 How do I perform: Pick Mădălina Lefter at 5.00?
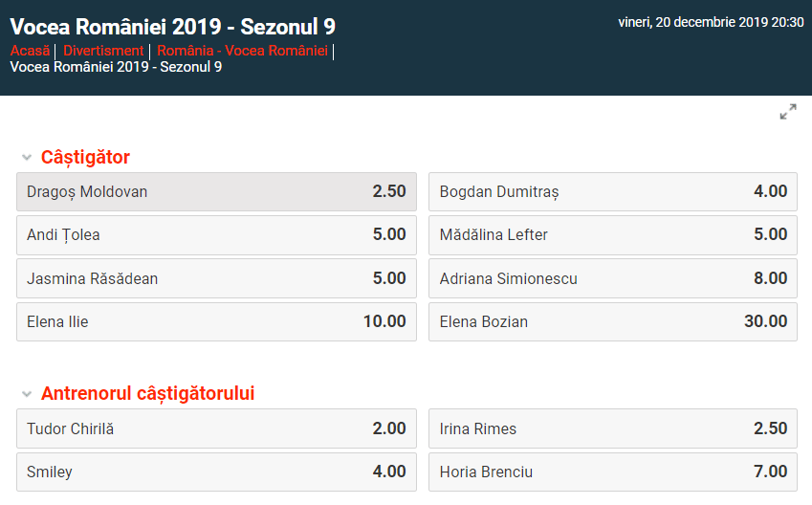coord(613,235)
